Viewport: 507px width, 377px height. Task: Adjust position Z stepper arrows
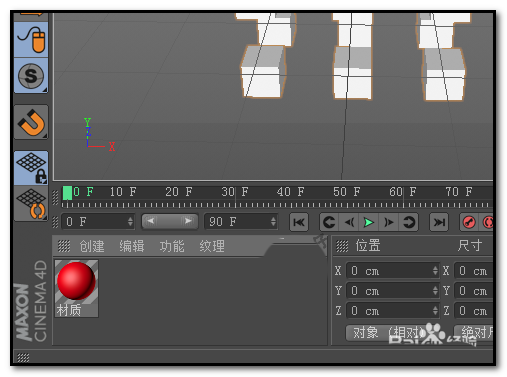(435, 311)
